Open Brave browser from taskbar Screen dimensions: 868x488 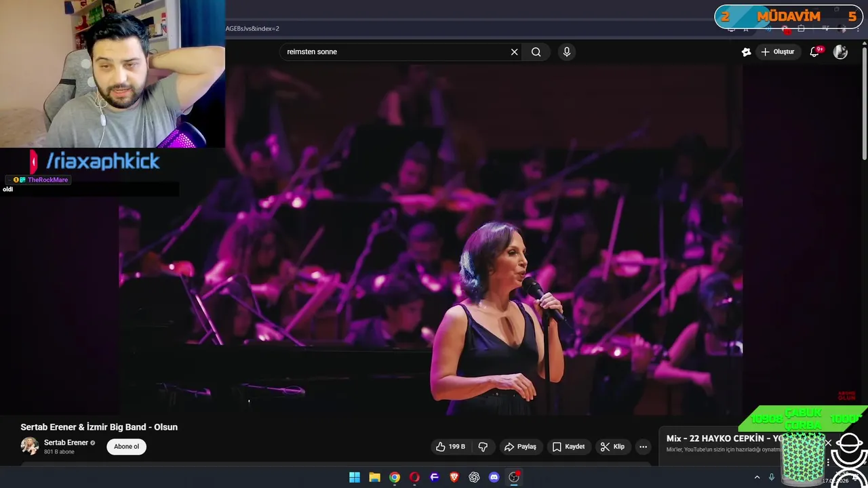coord(454,477)
